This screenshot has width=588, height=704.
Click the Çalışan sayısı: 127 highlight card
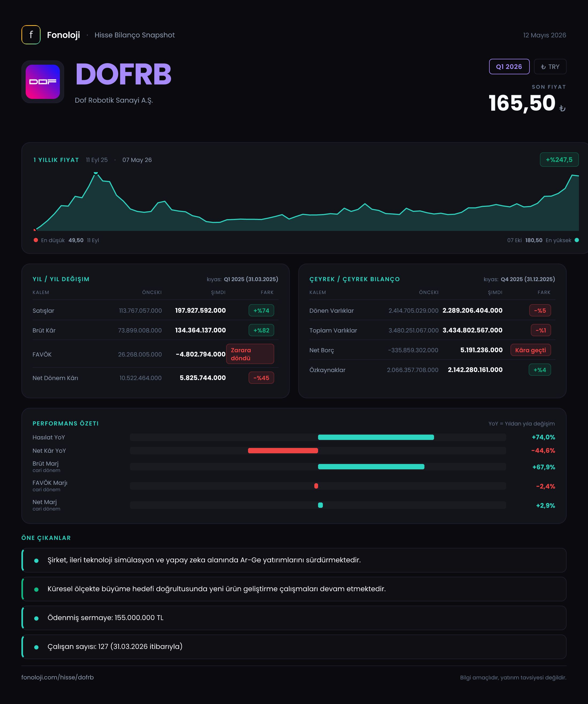[294, 647]
